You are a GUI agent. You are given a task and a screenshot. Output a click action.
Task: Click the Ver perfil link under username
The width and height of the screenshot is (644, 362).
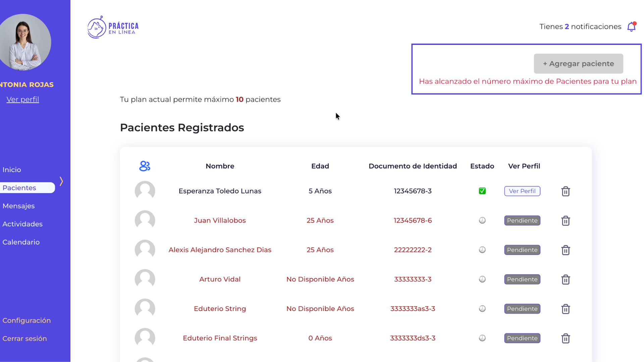(22, 100)
